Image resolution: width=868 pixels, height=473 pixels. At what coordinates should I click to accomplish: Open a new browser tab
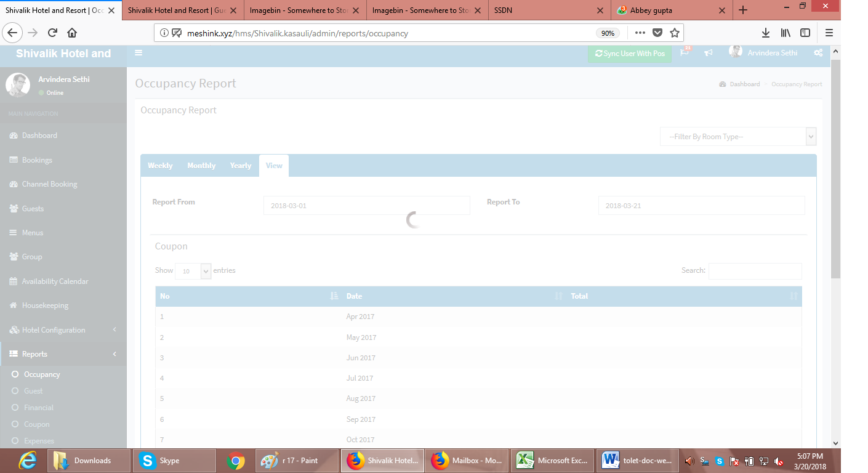tap(743, 10)
